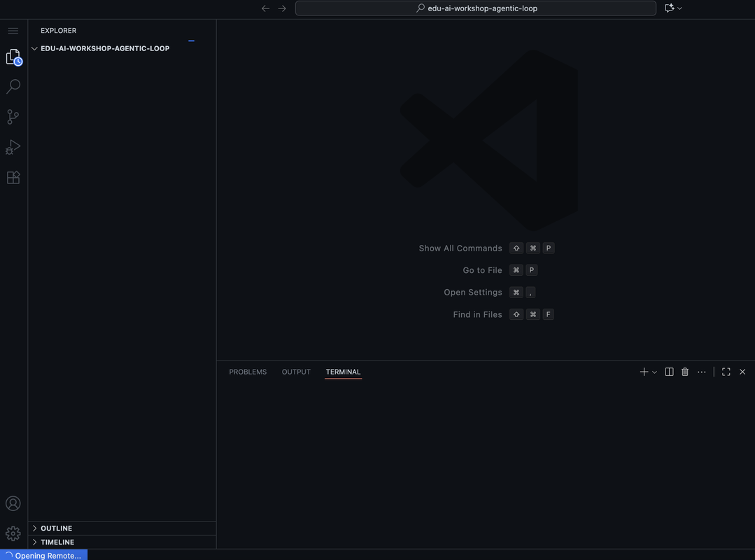Click the Go to File label
Screen dimensions: 755x560
482,271
